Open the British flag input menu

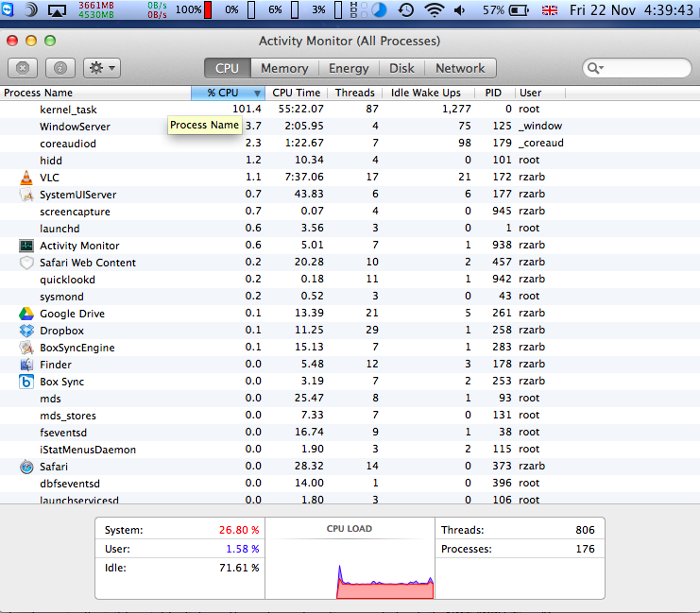pos(550,10)
